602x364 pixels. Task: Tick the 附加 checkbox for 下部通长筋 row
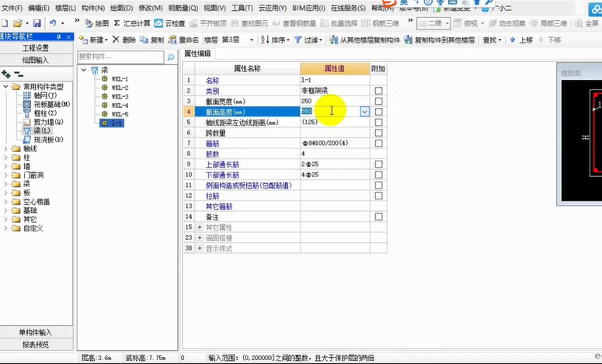pos(378,175)
